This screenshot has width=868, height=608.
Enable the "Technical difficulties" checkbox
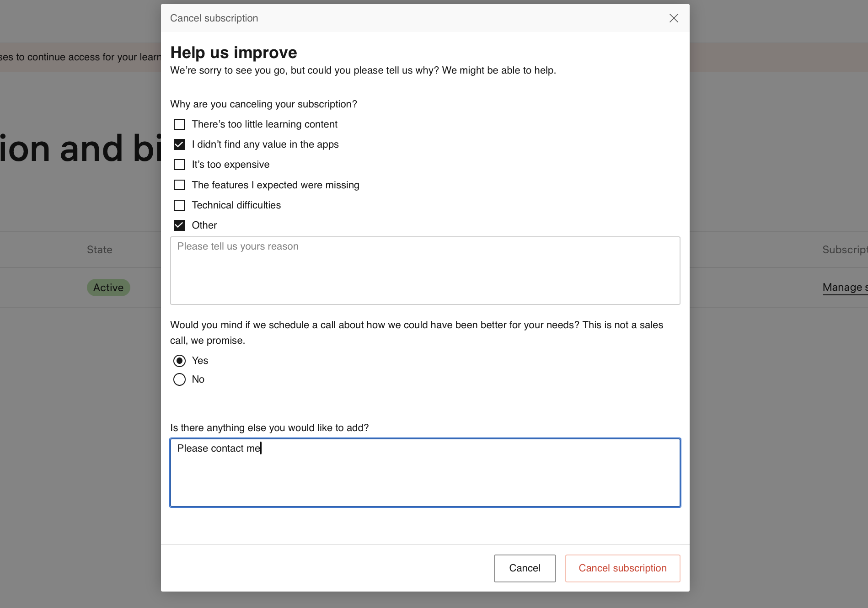[x=179, y=205]
